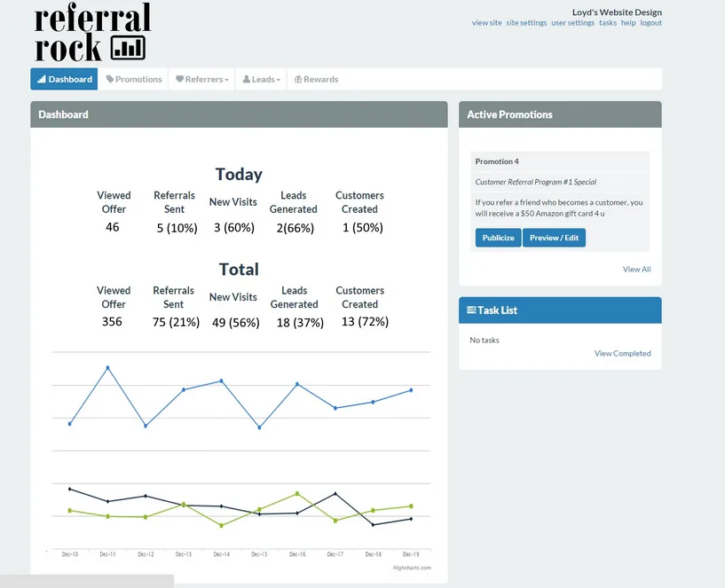Screen dimensions: 725x588
Task: Click dark line point at Dec-17
Action: (335, 494)
